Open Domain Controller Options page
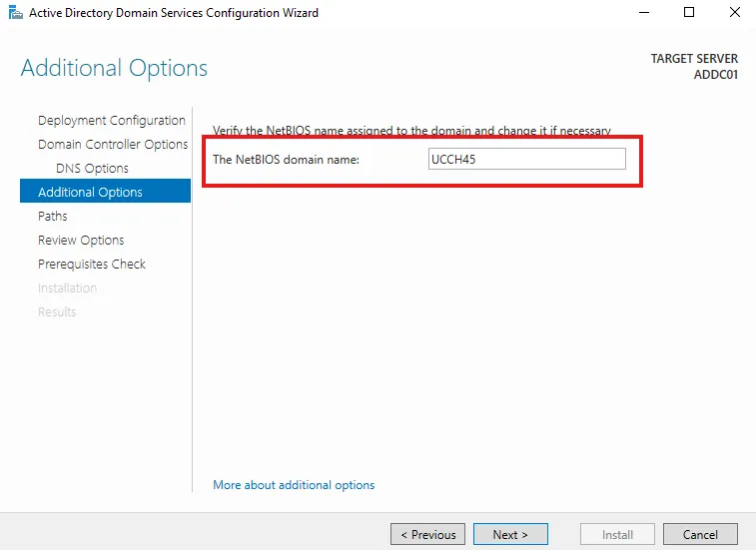The image size is (756, 550). (x=112, y=145)
